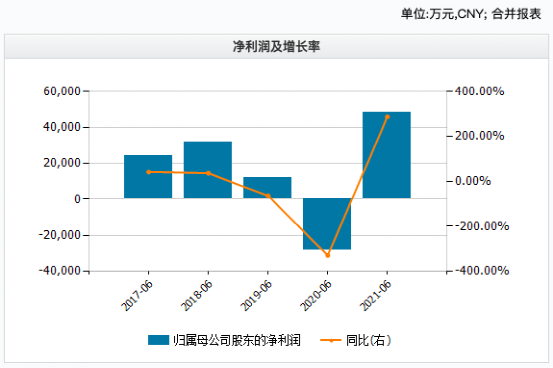
Task: Click the orange peak point at 2021-06
Action: click(x=387, y=117)
